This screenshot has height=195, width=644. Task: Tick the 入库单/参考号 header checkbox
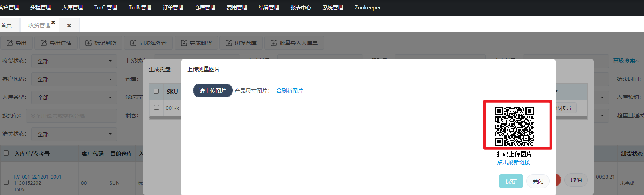[6, 153]
